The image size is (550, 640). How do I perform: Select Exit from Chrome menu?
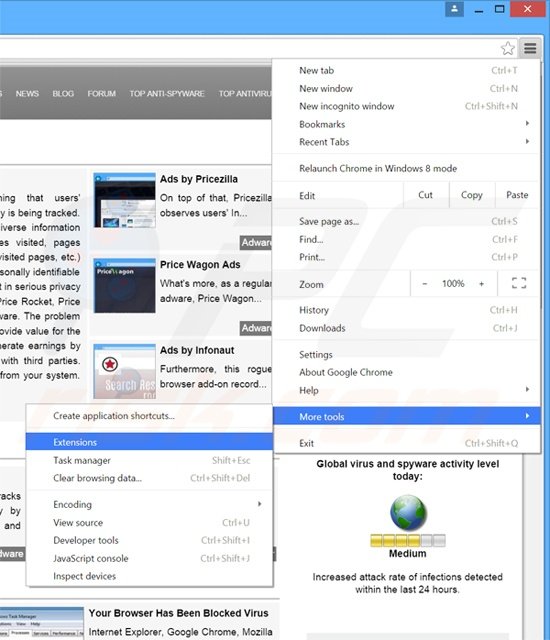click(406, 443)
